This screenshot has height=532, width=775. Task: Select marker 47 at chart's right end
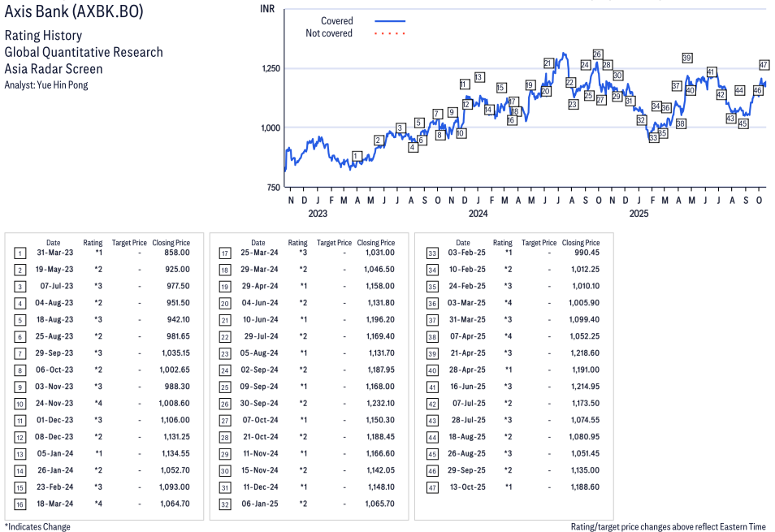click(764, 65)
